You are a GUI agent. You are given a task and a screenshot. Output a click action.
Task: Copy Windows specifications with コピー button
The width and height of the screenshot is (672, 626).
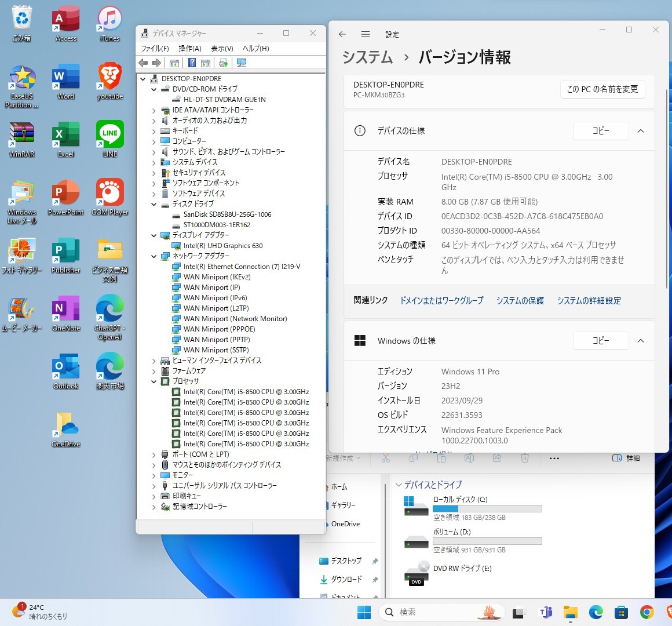(x=600, y=341)
